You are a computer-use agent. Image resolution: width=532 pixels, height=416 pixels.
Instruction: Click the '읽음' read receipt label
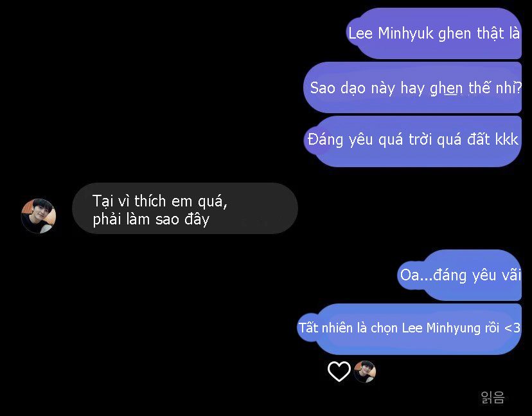click(493, 397)
